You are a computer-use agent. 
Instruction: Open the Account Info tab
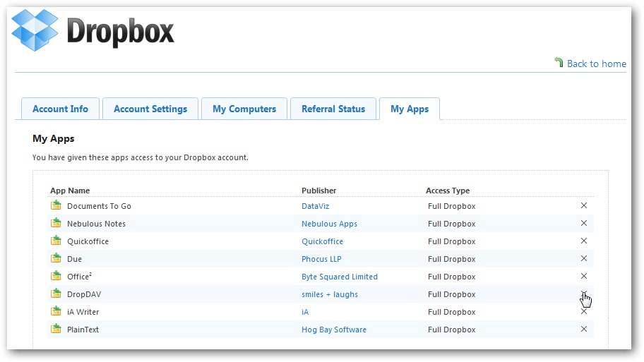pos(61,109)
